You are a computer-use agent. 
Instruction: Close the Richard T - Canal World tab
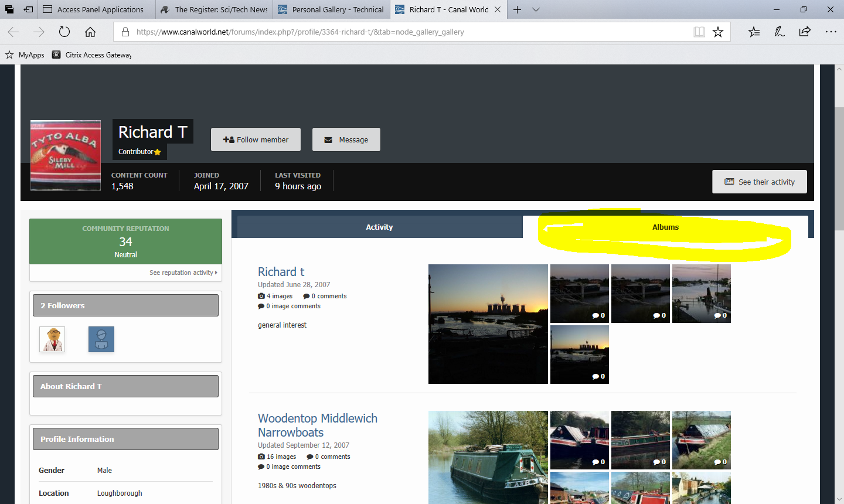coord(498,9)
